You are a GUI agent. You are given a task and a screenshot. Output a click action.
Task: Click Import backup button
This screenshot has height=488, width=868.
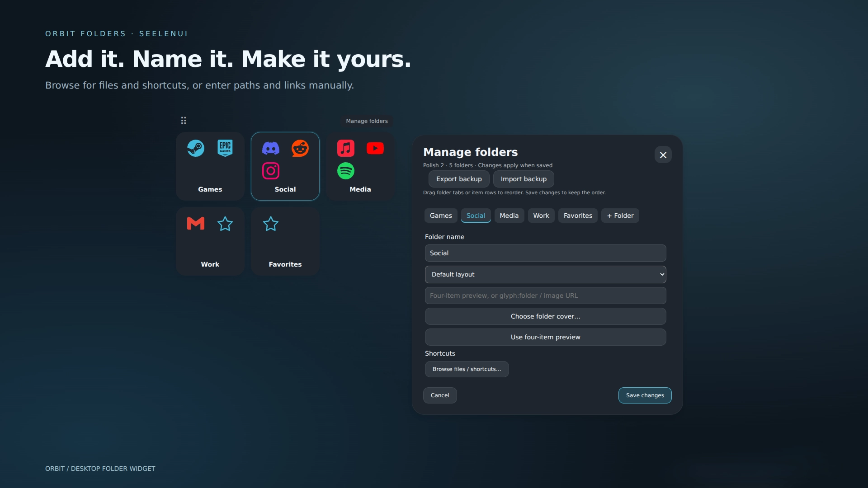(x=524, y=179)
